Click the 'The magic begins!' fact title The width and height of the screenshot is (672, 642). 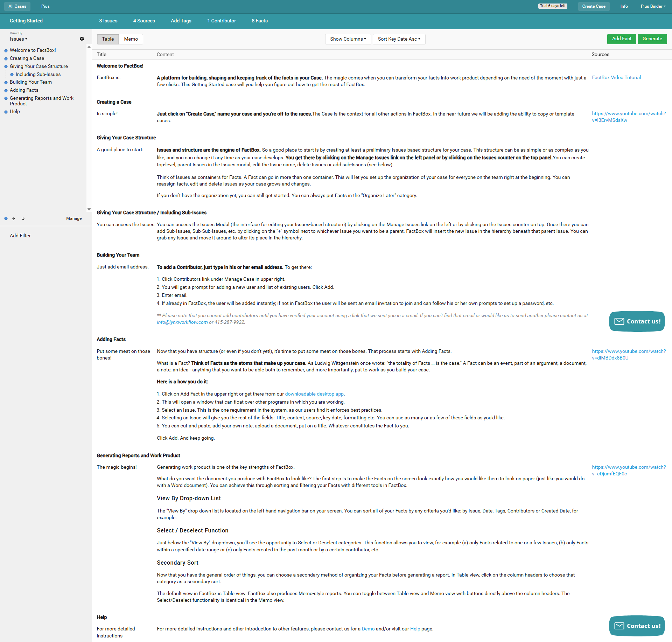point(117,467)
